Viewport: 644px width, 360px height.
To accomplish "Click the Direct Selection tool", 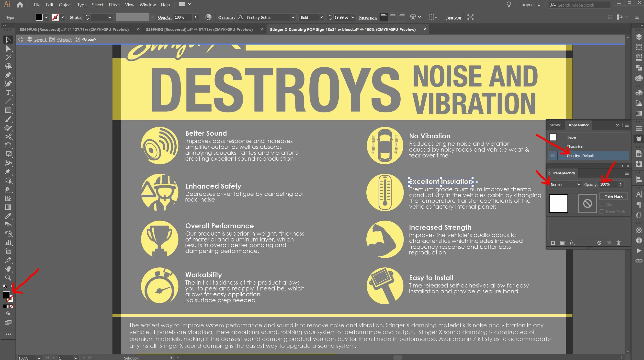I will (8, 48).
